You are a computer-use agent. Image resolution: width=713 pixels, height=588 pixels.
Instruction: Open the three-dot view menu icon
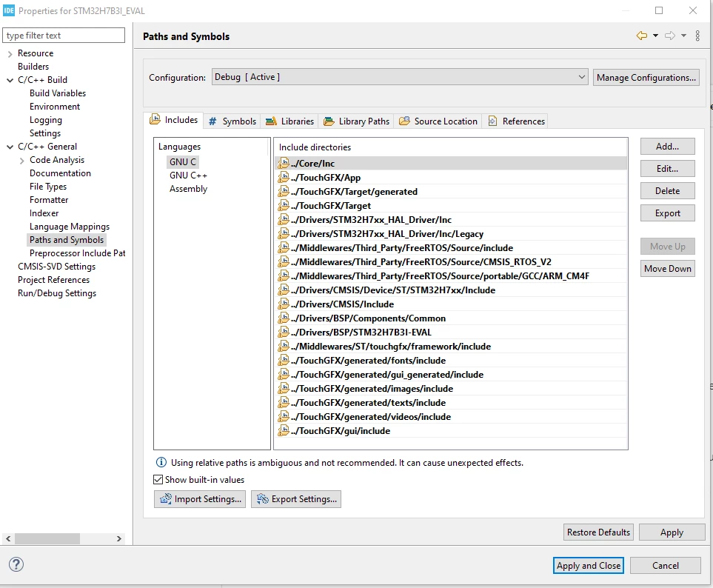tap(697, 36)
